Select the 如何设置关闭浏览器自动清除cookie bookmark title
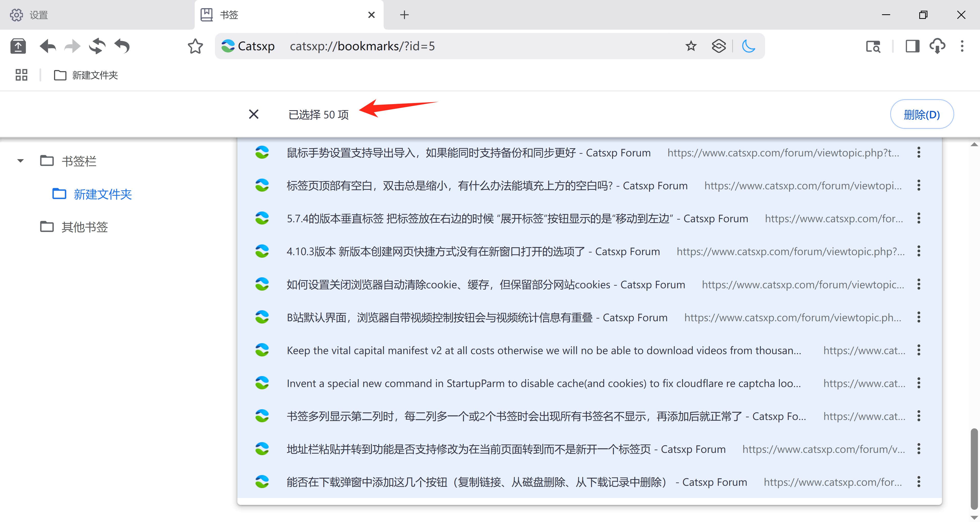Viewport: 980px width, 522px height. point(486,284)
